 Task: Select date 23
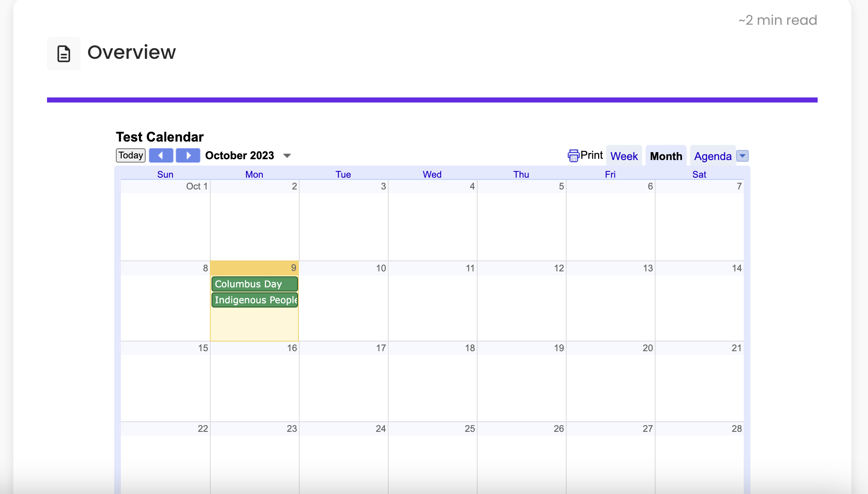[292, 429]
